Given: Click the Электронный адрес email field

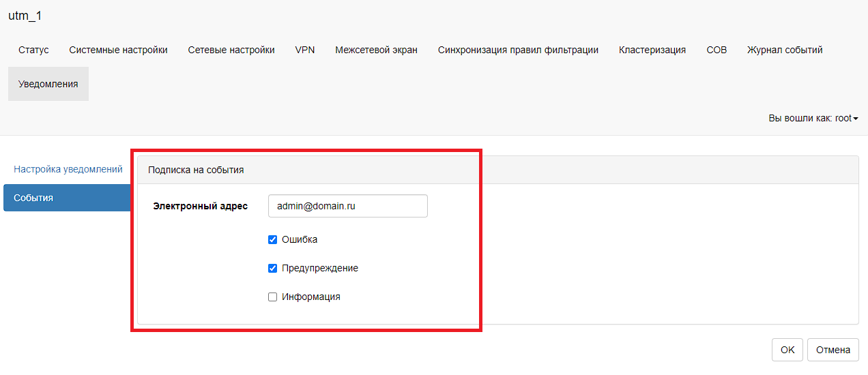Looking at the screenshot, I should pos(348,206).
